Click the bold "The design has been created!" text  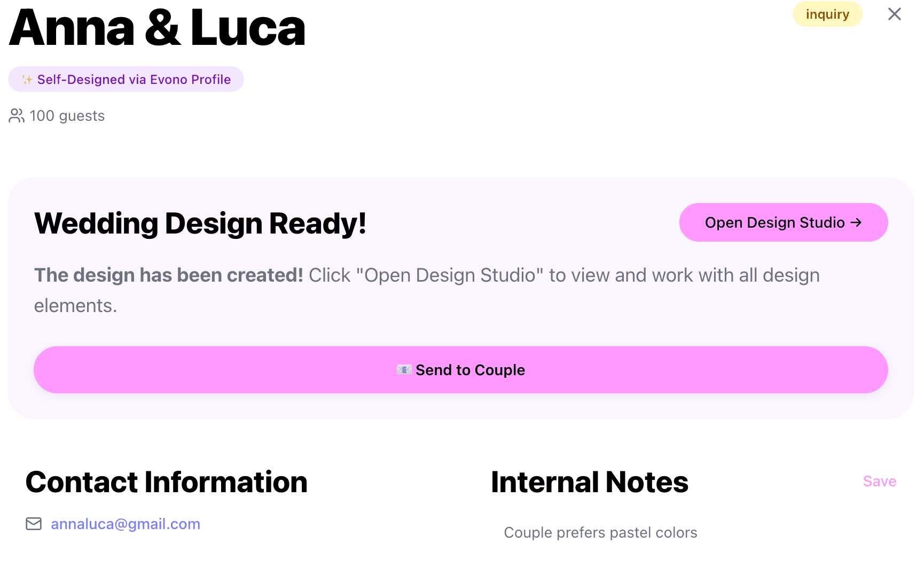pyautogui.click(x=169, y=275)
